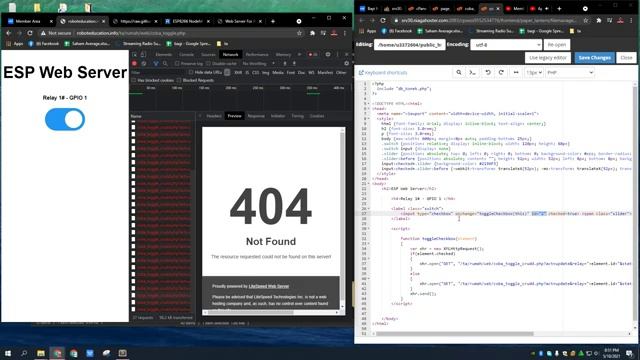
Task: Toggle the Relay 1 GPIO 1 switch
Action: coord(65,120)
